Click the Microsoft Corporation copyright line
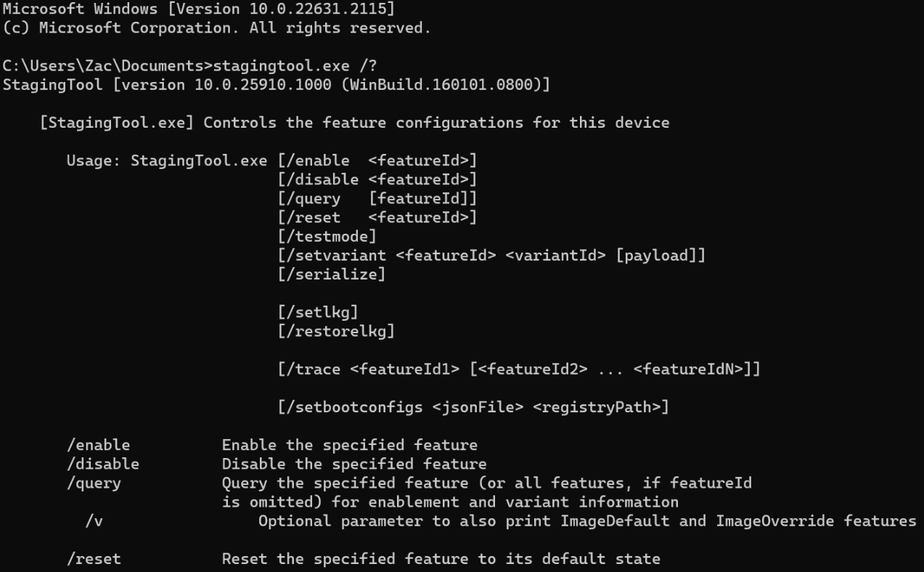This screenshot has width=924, height=572. click(x=217, y=28)
